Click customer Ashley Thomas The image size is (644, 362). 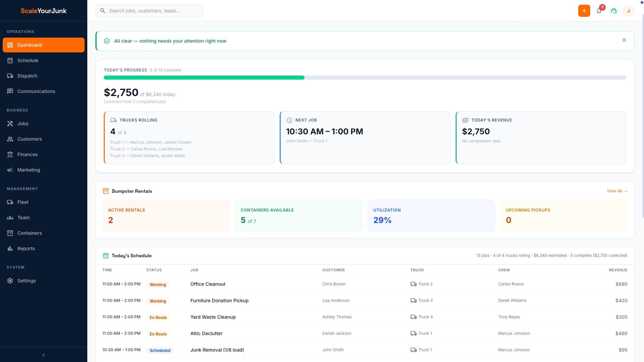(337, 317)
